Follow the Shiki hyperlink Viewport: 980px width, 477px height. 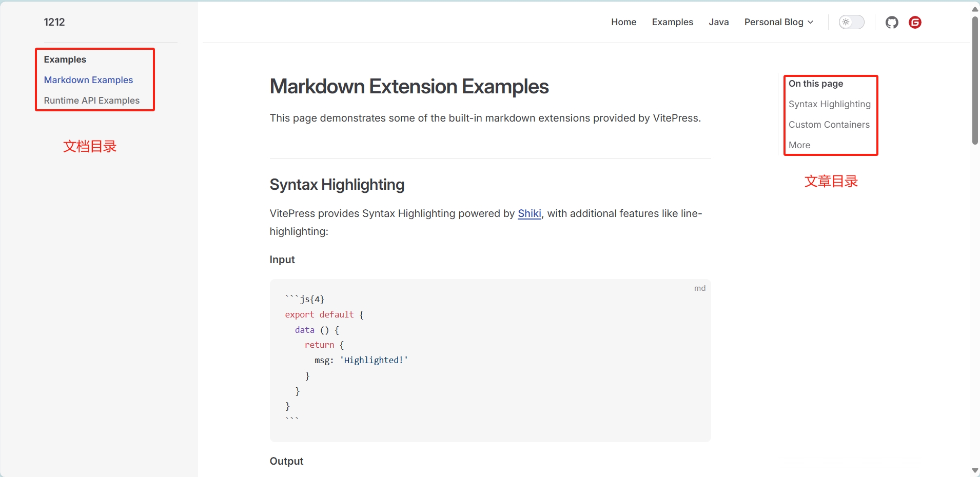529,213
